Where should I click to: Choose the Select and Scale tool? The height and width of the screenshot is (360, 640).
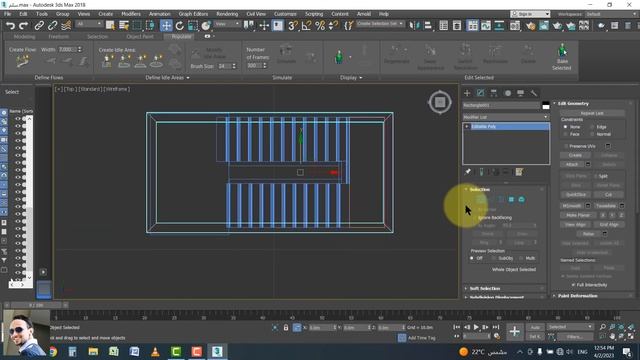pos(193,26)
